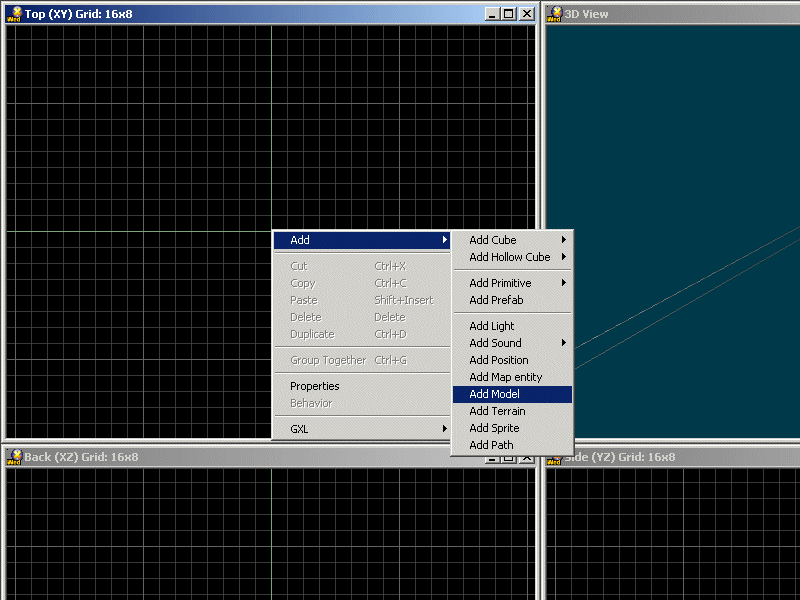This screenshot has width=800, height=600.
Task: Open the Add Sound submenu
Action: (511, 343)
